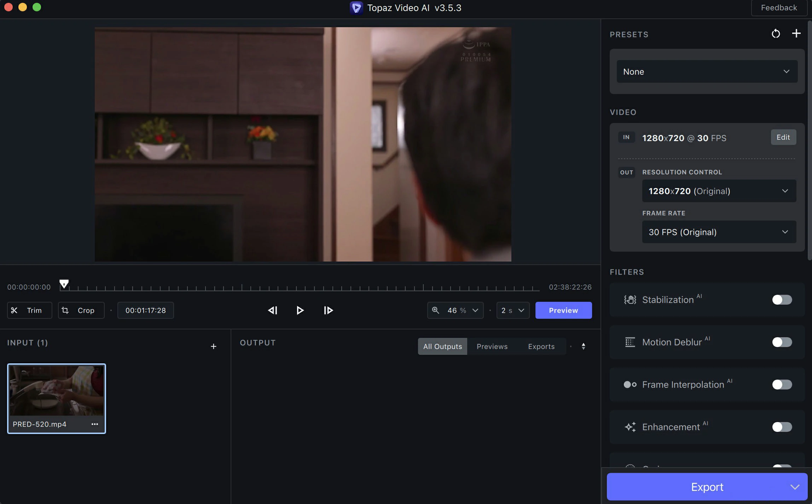Viewport: 812px width, 504px height.
Task: Click the Frame Interpolation AI icon
Action: coord(630,385)
